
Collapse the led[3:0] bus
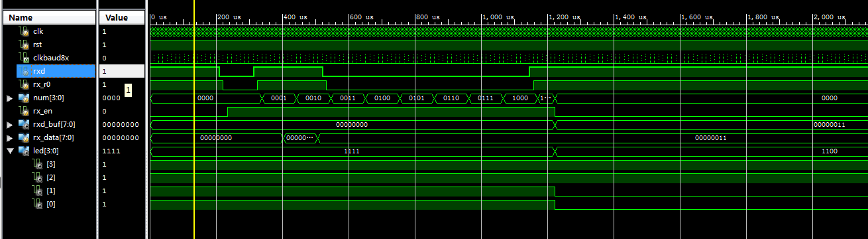tap(9, 151)
